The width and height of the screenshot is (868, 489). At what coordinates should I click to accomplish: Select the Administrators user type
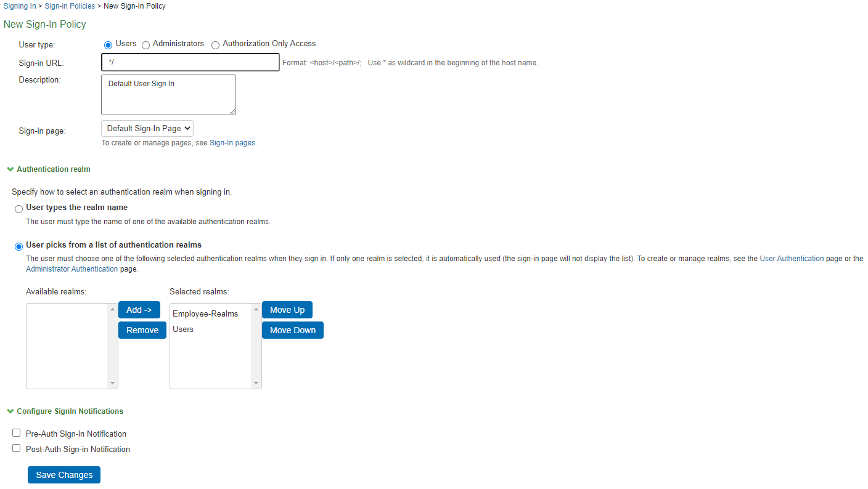coord(145,44)
